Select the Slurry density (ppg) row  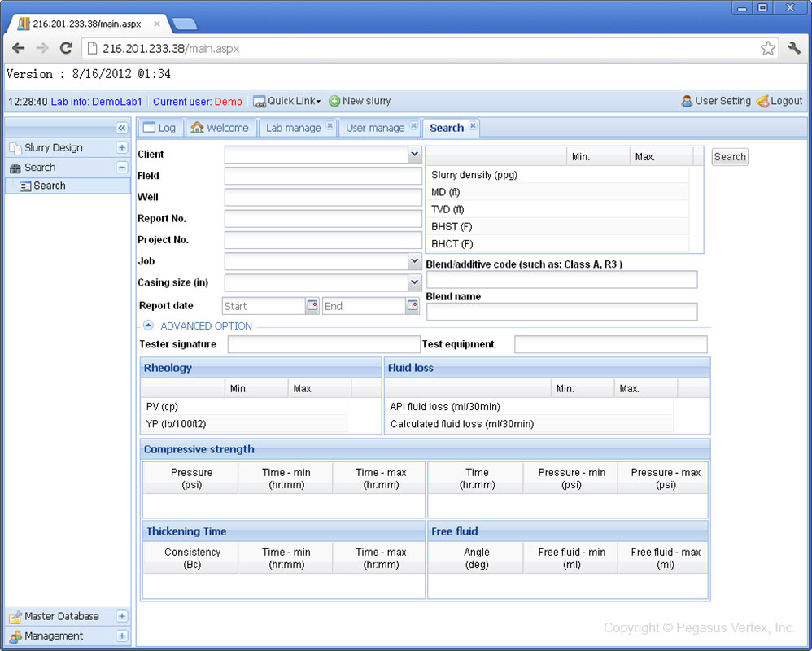click(557, 175)
